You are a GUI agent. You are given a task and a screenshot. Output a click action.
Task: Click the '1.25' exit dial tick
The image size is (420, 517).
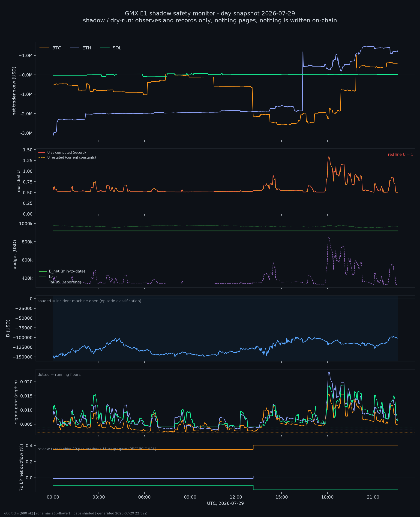pyautogui.click(x=28, y=160)
